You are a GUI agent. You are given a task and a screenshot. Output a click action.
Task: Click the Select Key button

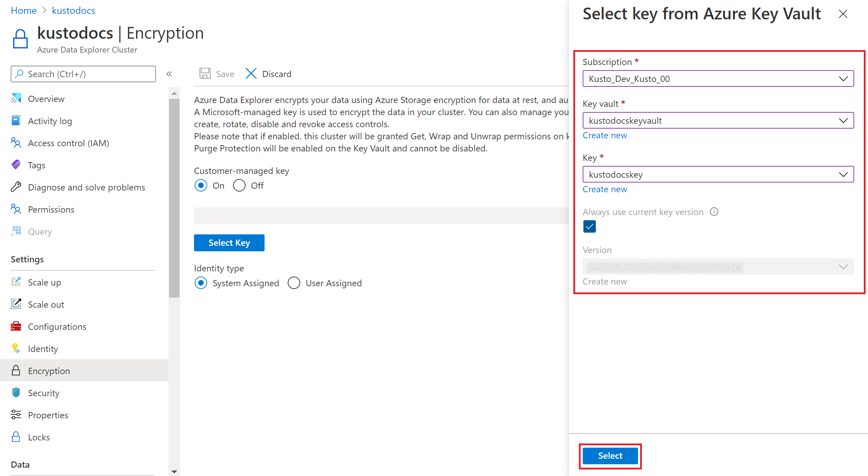(229, 242)
